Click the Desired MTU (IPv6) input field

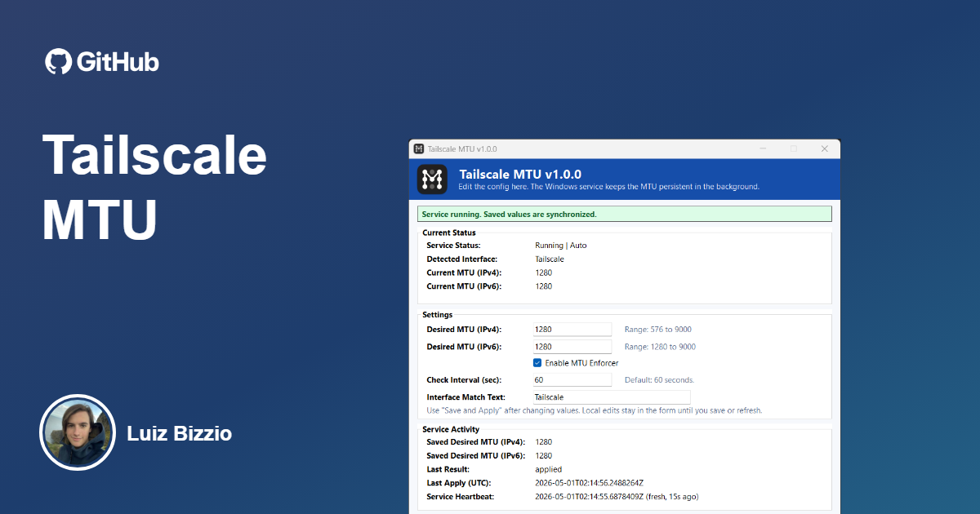tap(572, 347)
